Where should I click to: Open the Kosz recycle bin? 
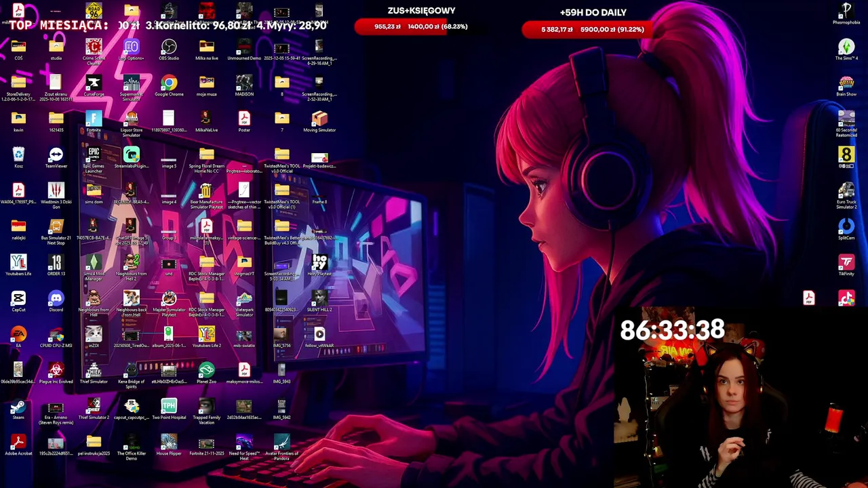(x=18, y=157)
